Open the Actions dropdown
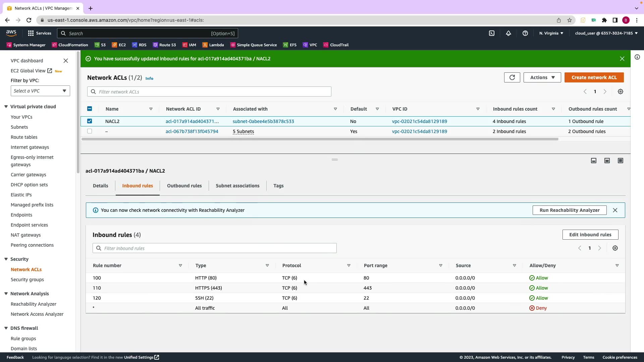 pyautogui.click(x=542, y=77)
